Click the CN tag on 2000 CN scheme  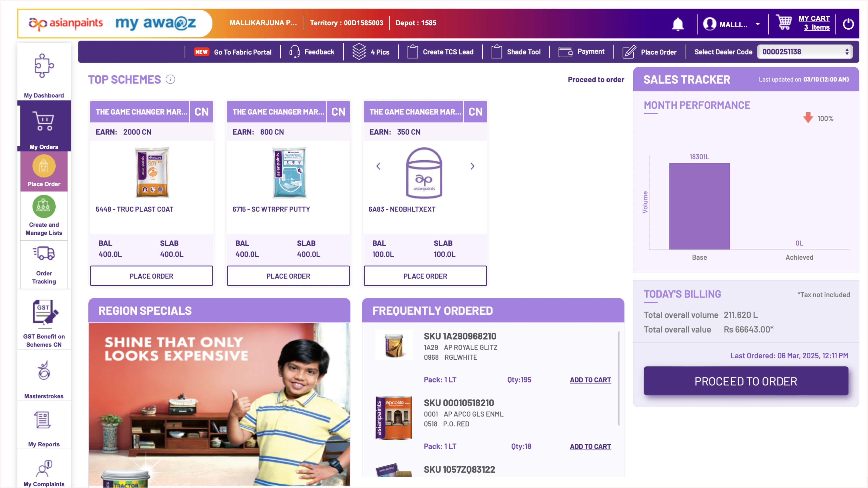[x=201, y=111]
